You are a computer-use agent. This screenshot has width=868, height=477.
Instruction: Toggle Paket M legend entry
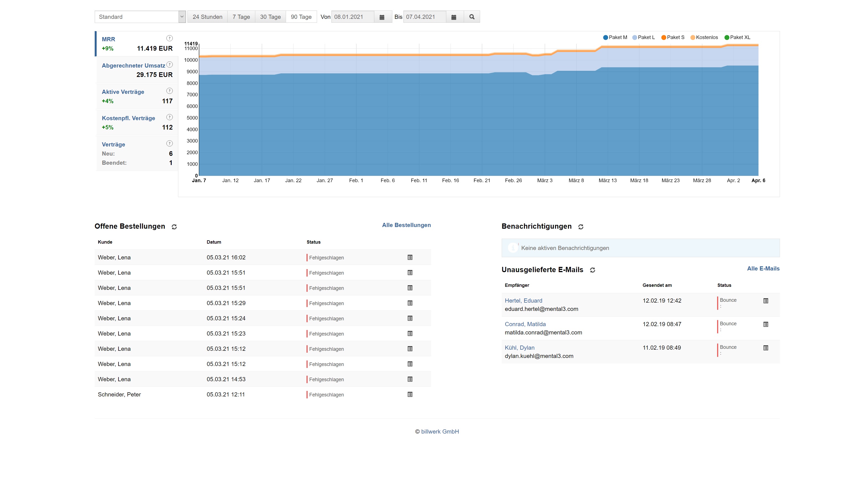(615, 37)
